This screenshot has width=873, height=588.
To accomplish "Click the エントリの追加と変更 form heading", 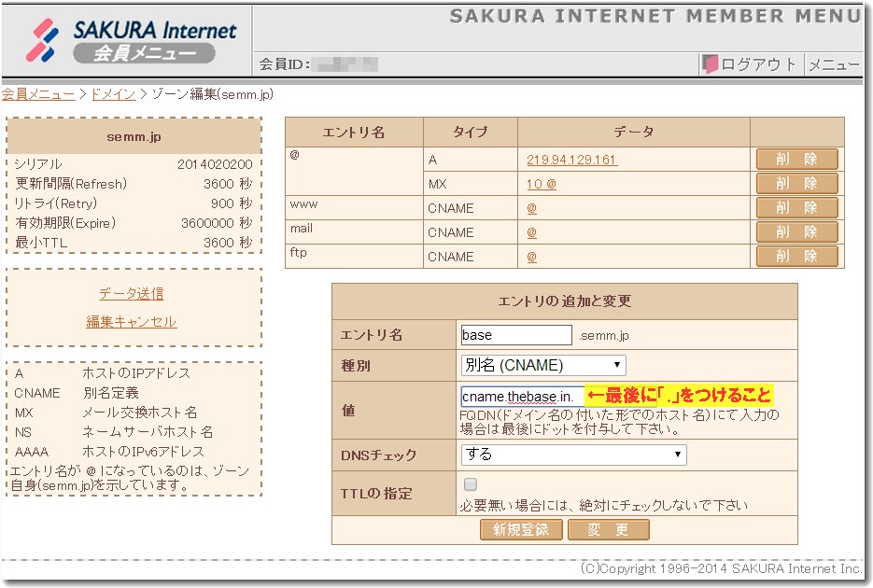I will (x=565, y=301).
